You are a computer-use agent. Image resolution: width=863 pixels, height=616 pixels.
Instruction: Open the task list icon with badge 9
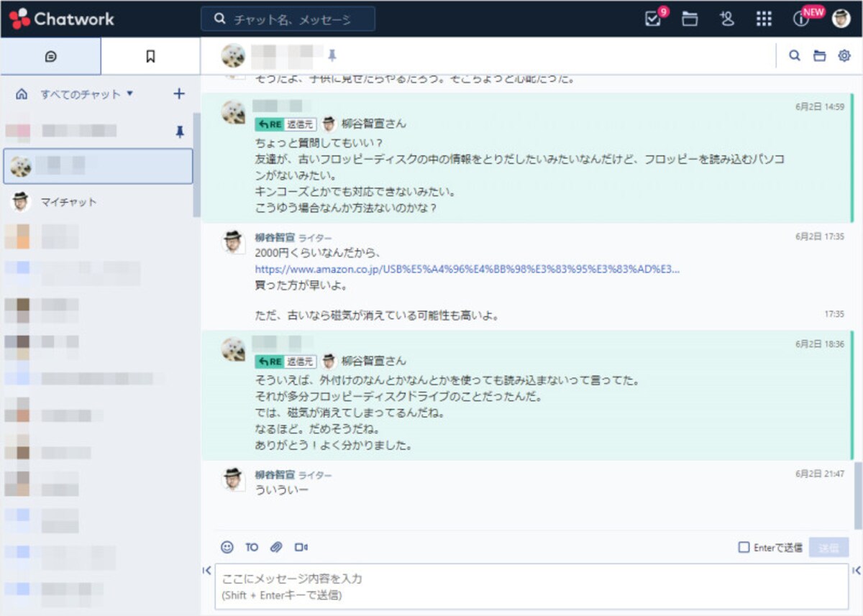click(653, 19)
